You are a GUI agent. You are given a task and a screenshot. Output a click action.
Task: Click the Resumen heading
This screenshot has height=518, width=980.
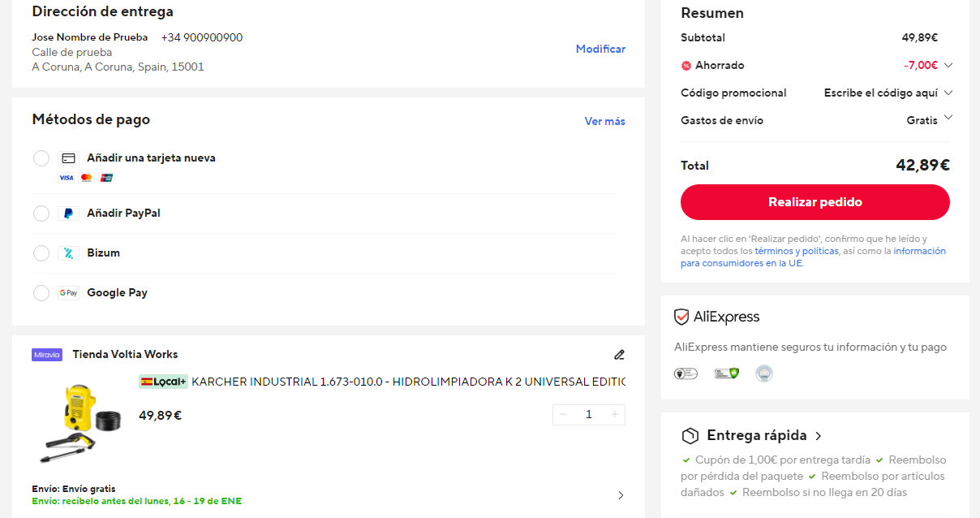click(x=712, y=13)
